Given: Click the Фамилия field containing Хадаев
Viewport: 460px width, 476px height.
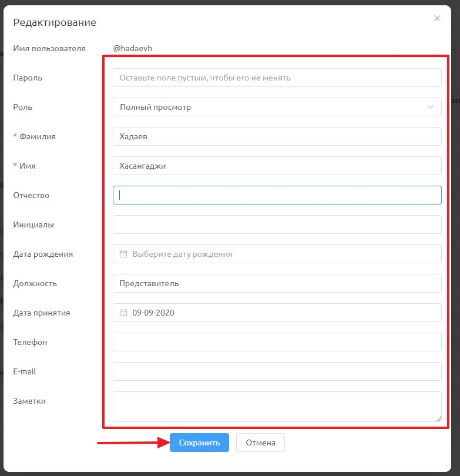Looking at the screenshot, I should click(x=277, y=136).
